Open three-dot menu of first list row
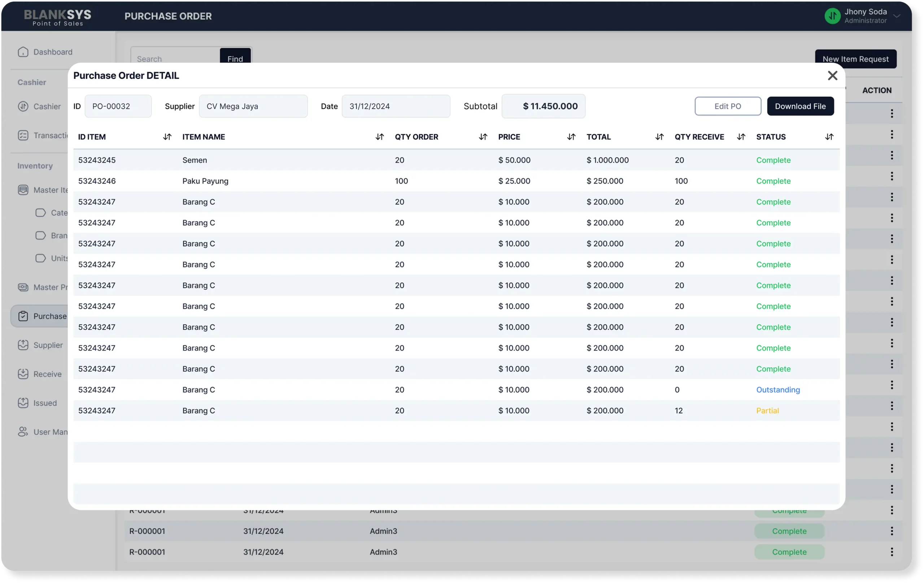Viewport: 924px width, 583px height. click(x=892, y=114)
